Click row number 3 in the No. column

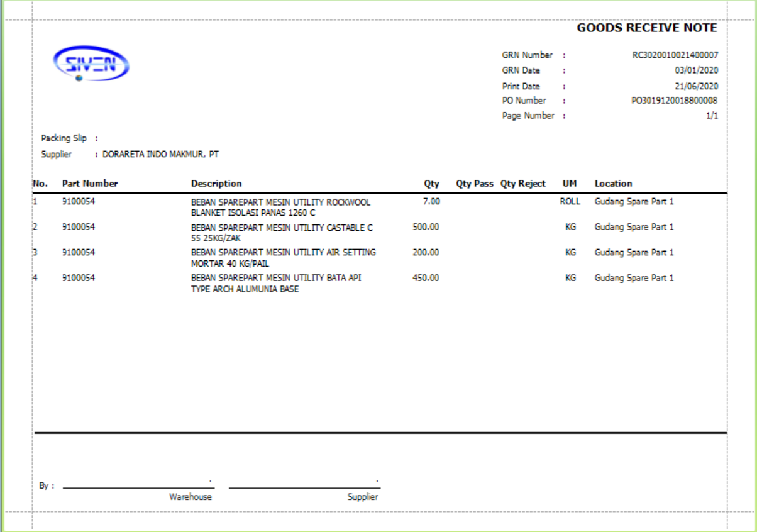[35, 252]
